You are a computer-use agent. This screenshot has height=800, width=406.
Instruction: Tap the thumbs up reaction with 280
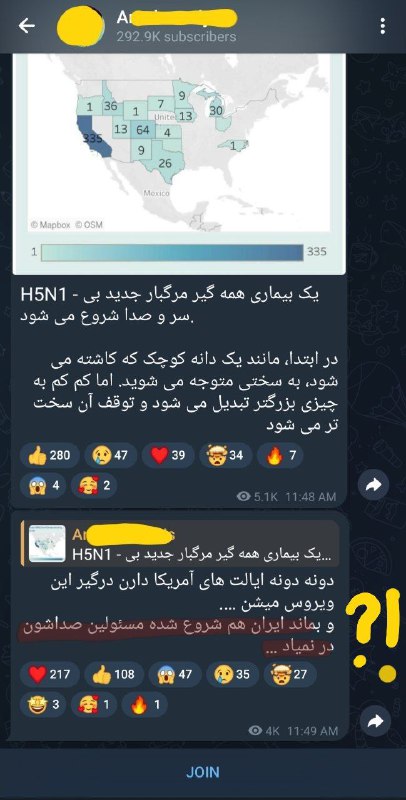click(49, 455)
